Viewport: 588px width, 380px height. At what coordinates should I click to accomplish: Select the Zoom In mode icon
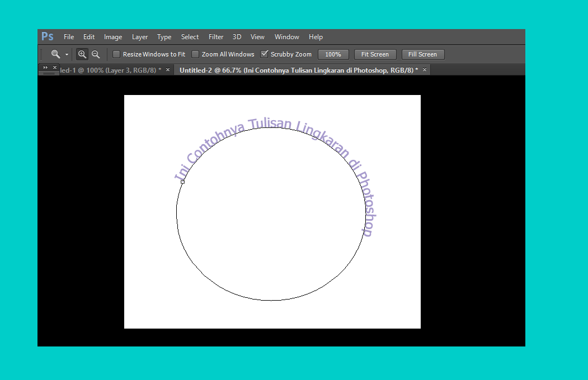82,54
